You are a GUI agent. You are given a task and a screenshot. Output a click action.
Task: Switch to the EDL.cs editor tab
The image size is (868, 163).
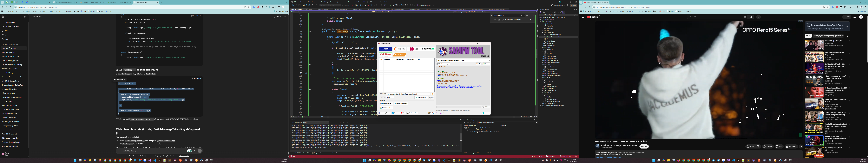pyautogui.click(x=310, y=9)
